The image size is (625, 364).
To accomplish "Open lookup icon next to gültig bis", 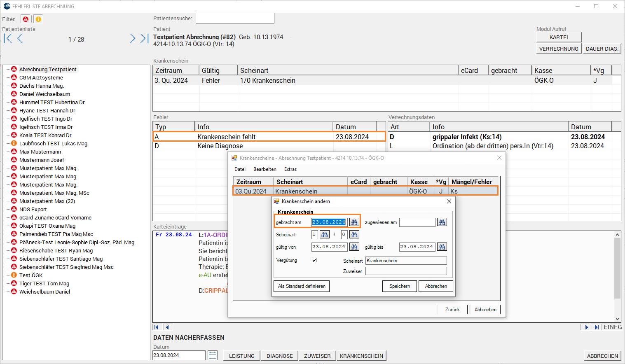I will [x=442, y=247].
